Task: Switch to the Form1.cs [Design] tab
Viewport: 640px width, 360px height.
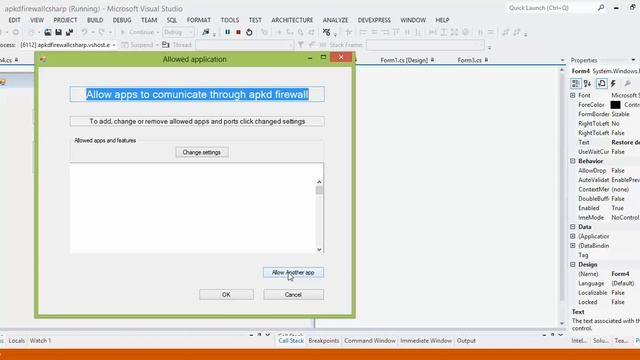Action: click(x=404, y=60)
